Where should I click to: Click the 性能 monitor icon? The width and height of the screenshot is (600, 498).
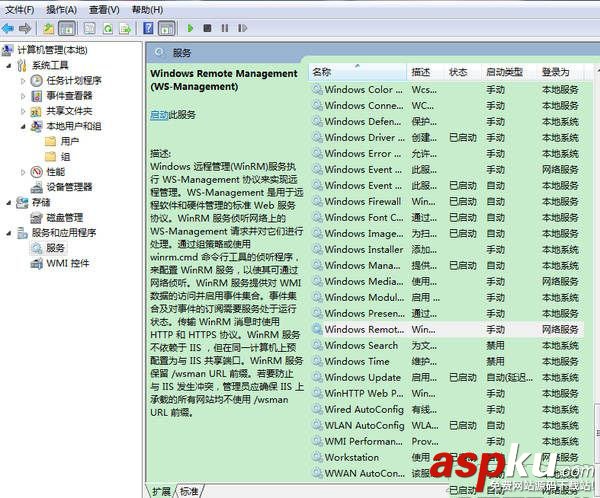point(36,172)
